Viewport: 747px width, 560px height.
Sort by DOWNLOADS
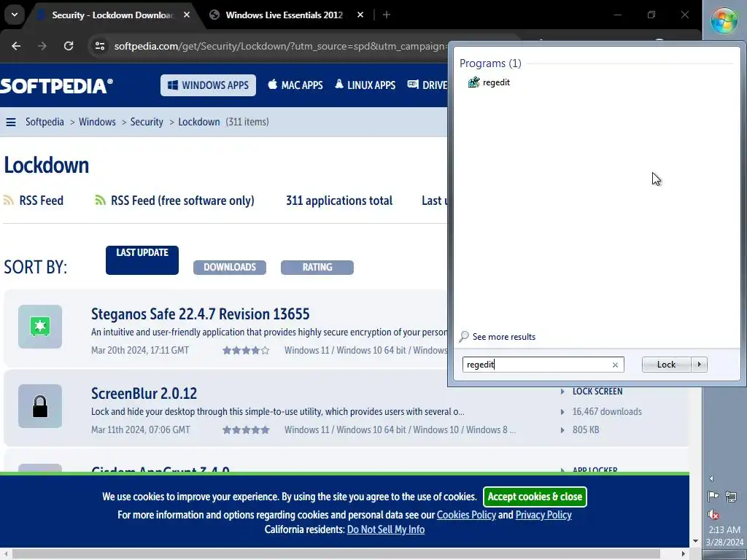click(x=230, y=267)
